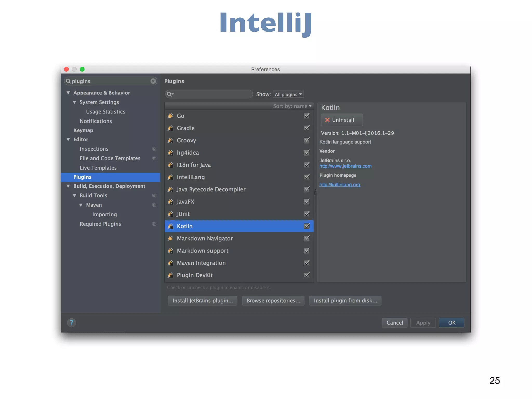Collapse the System Settings tree node

coord(75,102)
